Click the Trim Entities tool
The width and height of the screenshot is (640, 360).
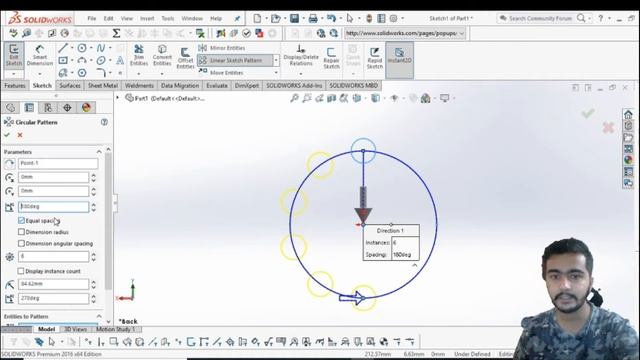point(139,55)
